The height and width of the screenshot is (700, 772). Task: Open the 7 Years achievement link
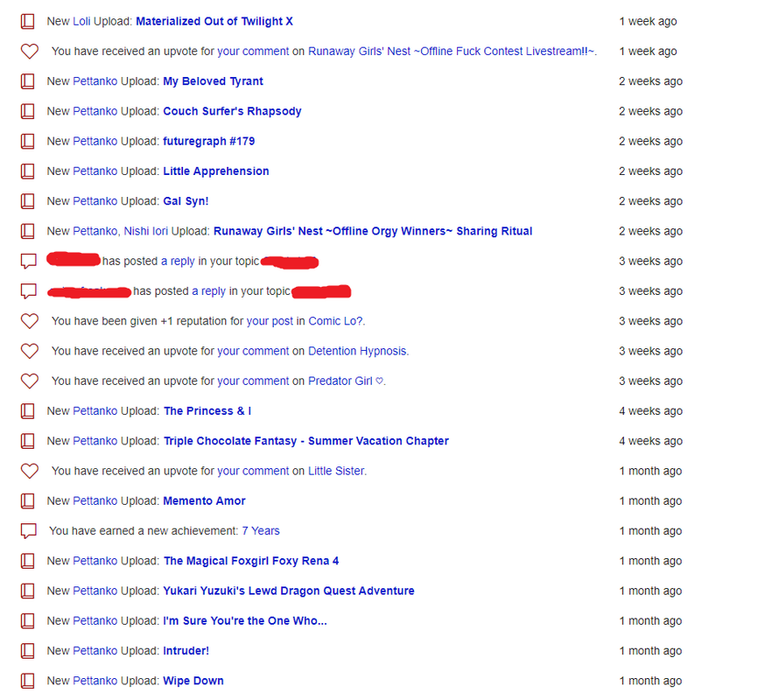pos(261,531)
